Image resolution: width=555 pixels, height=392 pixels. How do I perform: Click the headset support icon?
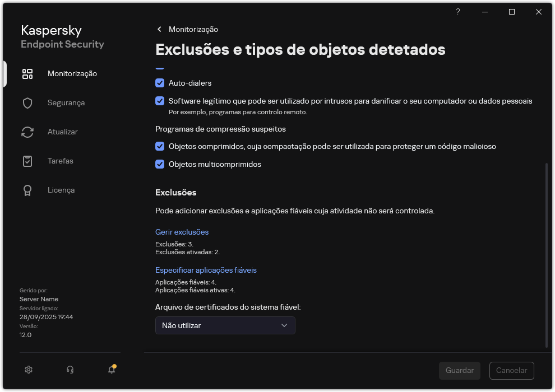(x=70, y=370)
